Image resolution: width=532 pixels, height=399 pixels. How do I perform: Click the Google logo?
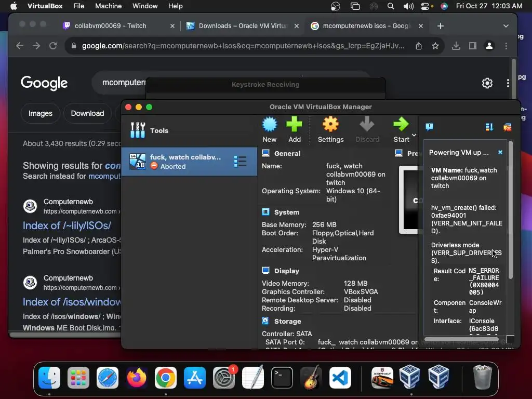coord(44,83)
